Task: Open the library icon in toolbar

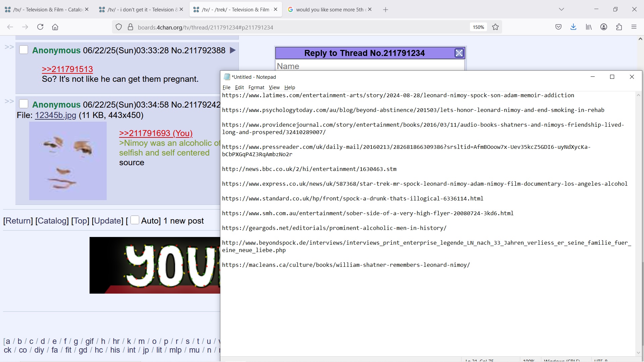Action: point(589,27)
